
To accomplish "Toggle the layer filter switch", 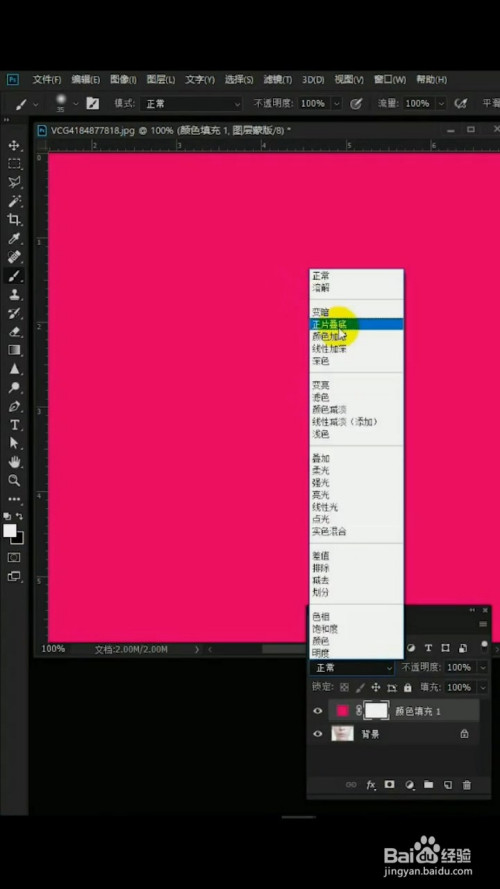I will click(484, 645).
